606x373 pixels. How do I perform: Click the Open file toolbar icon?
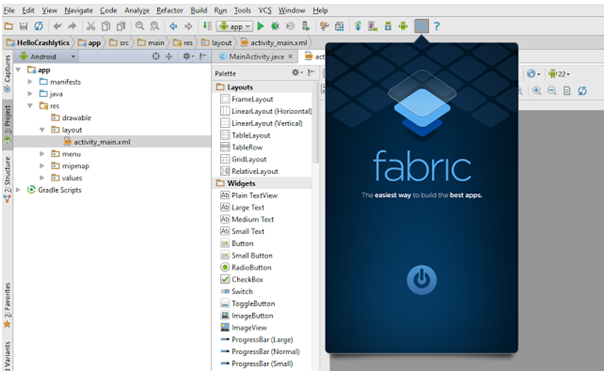point(9,26)
